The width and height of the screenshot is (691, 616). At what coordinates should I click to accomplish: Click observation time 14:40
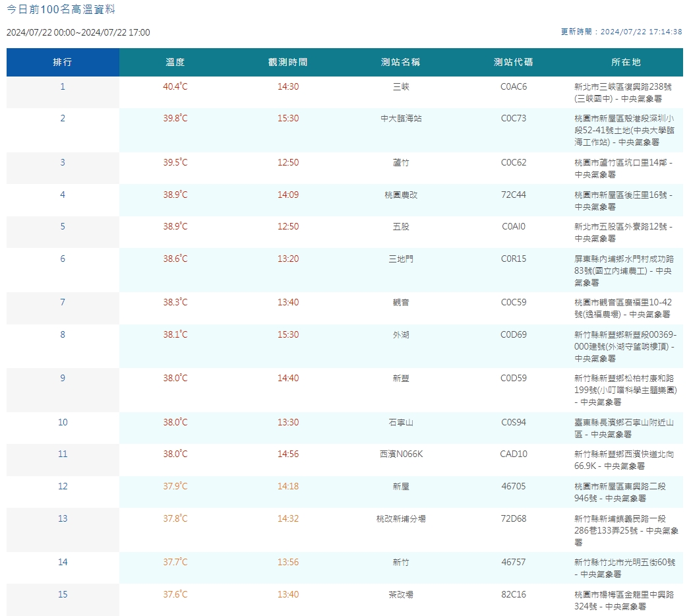click(288, 378)
